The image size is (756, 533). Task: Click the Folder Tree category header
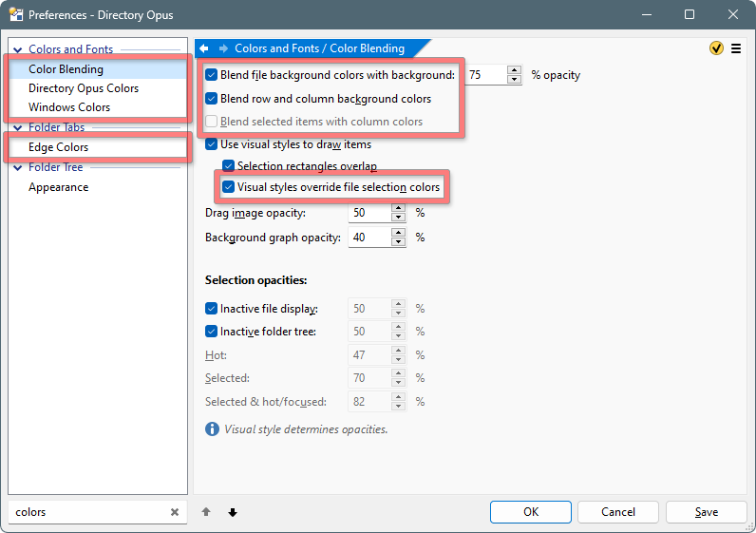pyautogui.click(x=55, y=167)
